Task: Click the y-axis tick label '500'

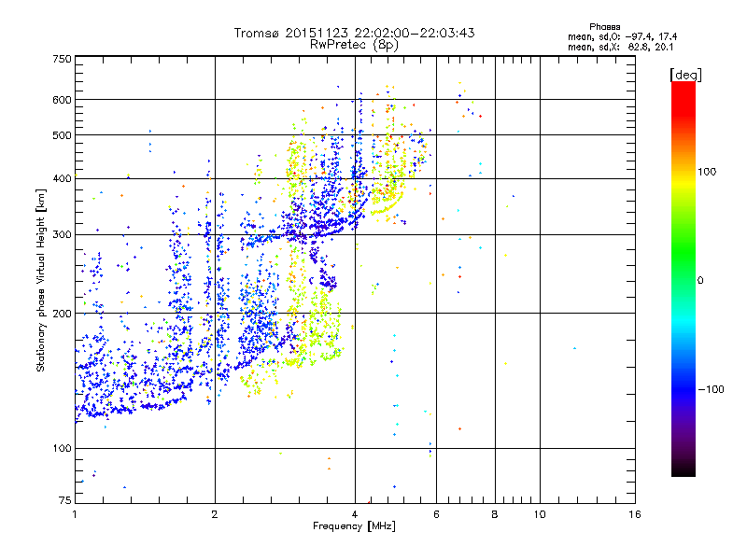Action: click(62, 135)
